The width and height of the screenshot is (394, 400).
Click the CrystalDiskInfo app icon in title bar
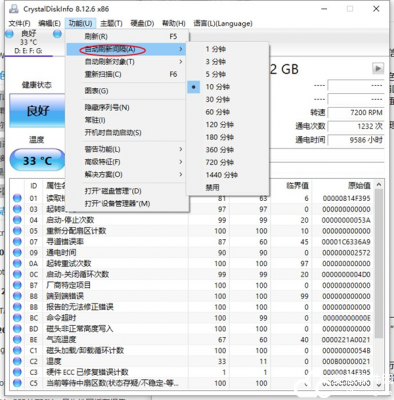(14, 9)
